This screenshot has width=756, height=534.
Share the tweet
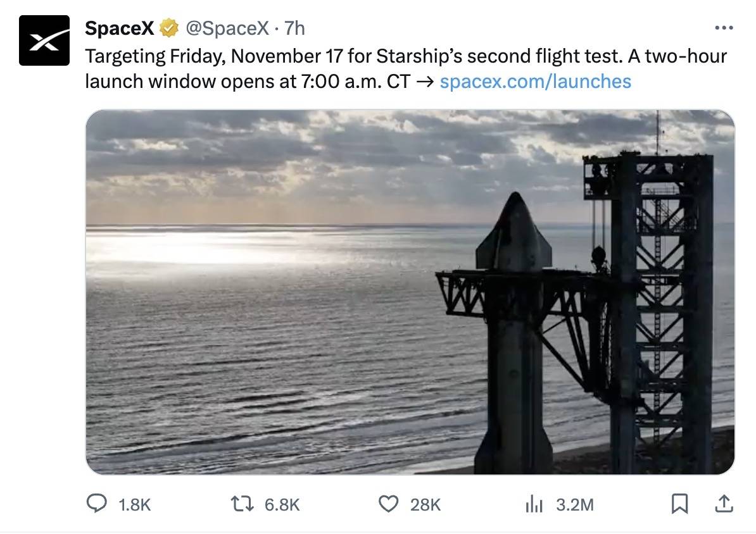click(x=725, y=504)
